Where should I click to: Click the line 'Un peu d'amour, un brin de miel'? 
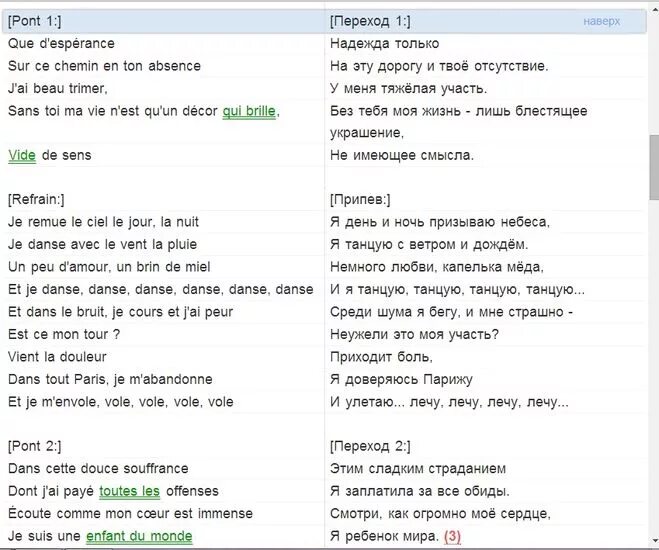click(109, 267)
